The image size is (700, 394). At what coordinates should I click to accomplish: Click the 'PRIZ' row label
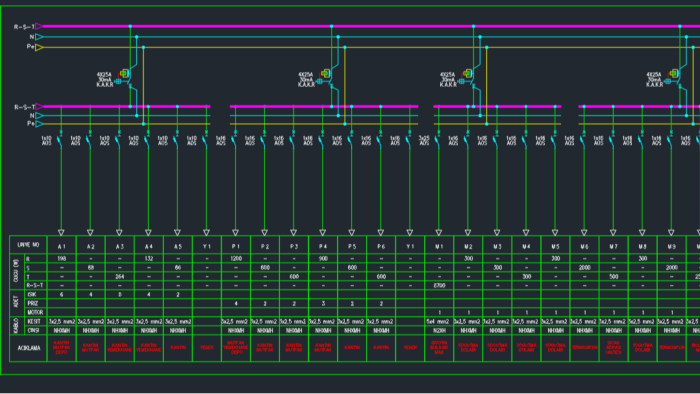33,303
